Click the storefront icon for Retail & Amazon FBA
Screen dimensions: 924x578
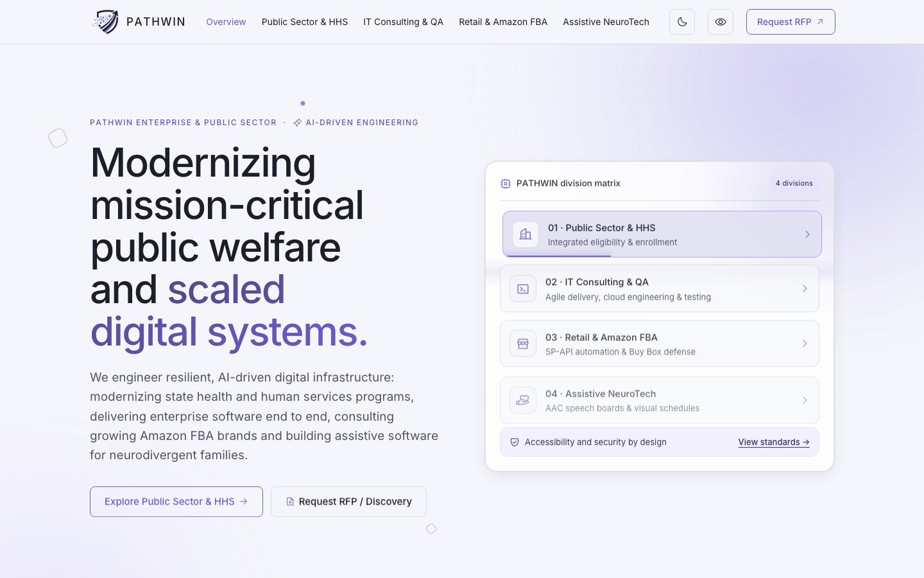click(523, 344)
